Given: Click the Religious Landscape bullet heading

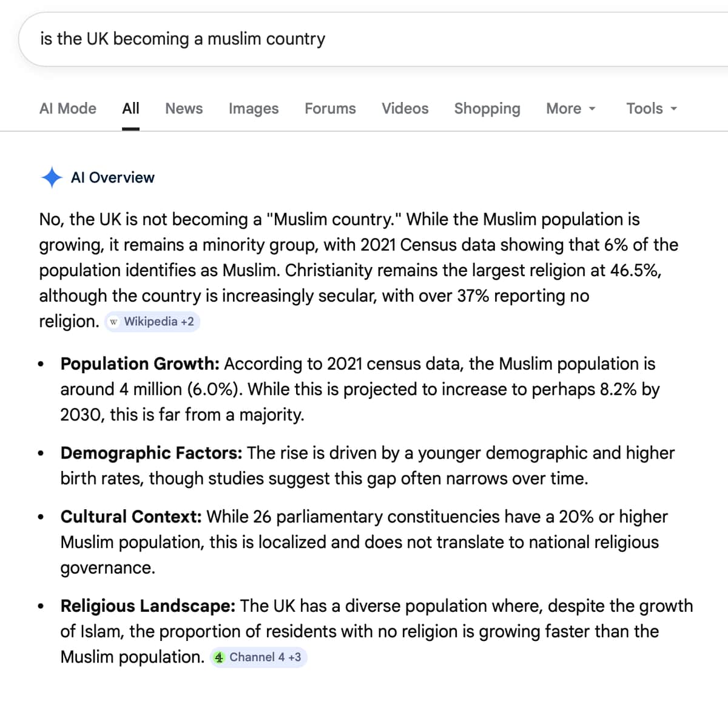Looking at the screenshot, I should pyautogui.click(x=147, y=606).
